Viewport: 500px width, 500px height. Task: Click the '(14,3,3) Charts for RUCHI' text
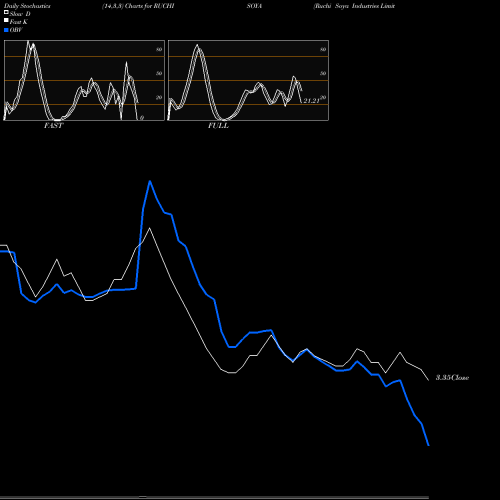coord(138,6)
